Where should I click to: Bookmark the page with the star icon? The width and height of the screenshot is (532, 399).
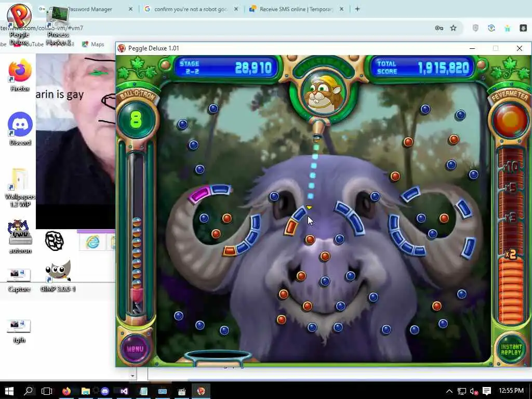[454, 28]
